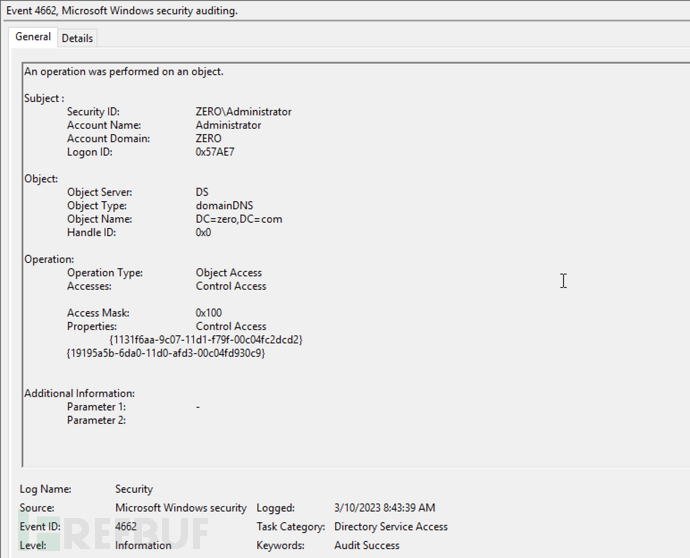Click GUID starting with 19195a5b
The height and width of the screenshot is (558, 690).
point(166,353)
